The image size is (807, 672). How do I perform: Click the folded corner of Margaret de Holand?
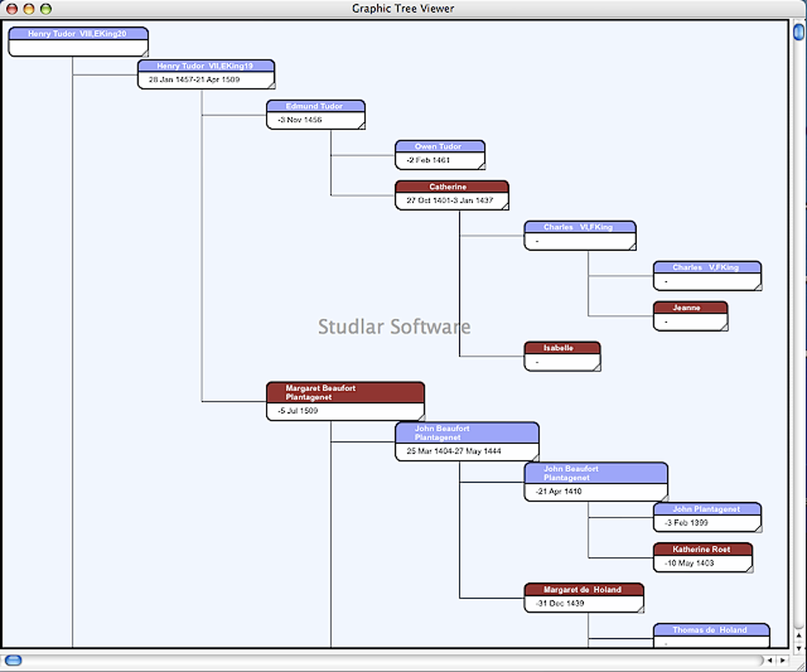coord(641,609)
